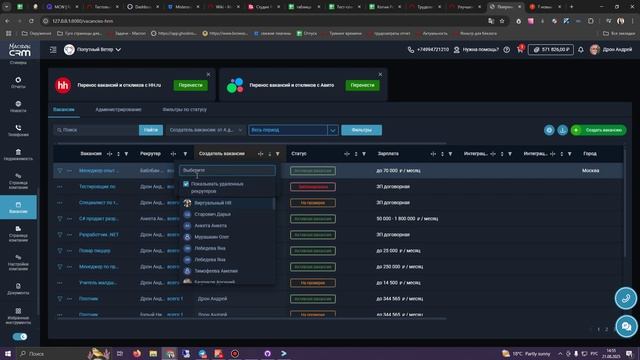
Task: Click the Windows Start button
Action: tap(7, 353)
